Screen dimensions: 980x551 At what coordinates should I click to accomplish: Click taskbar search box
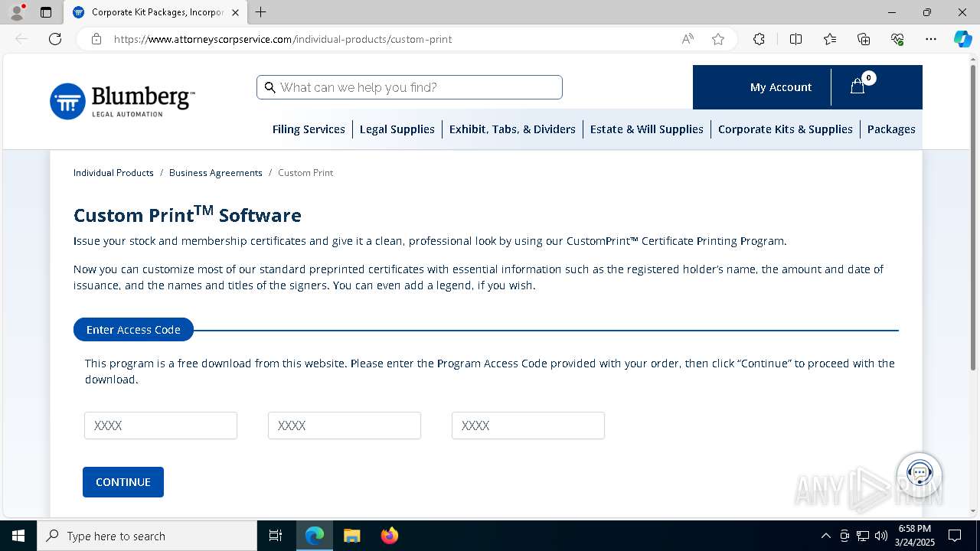point(147,536)
